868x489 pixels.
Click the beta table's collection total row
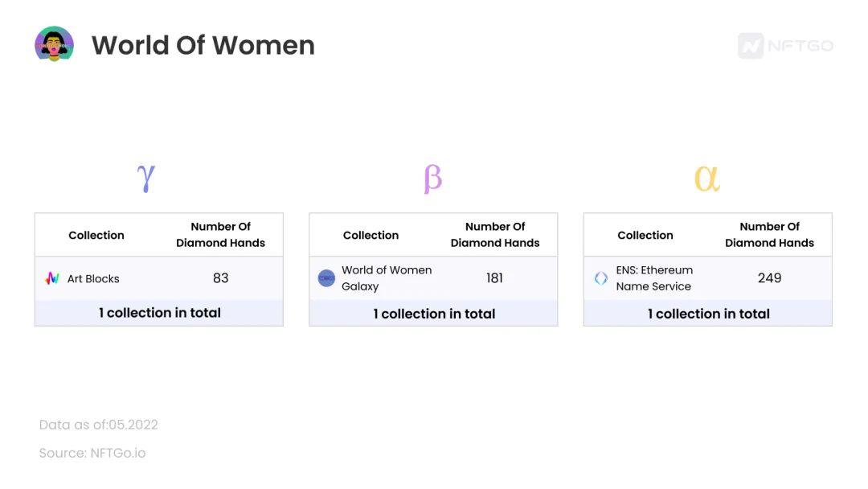click(433, 314)
